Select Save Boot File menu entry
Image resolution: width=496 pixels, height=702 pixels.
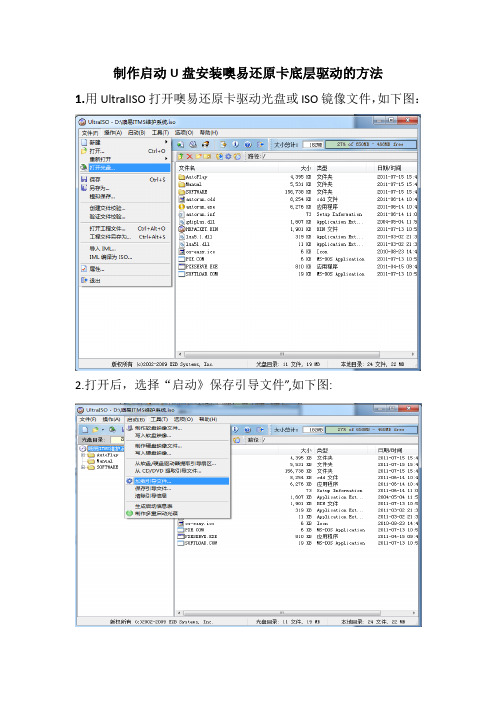tap(153, 488)
